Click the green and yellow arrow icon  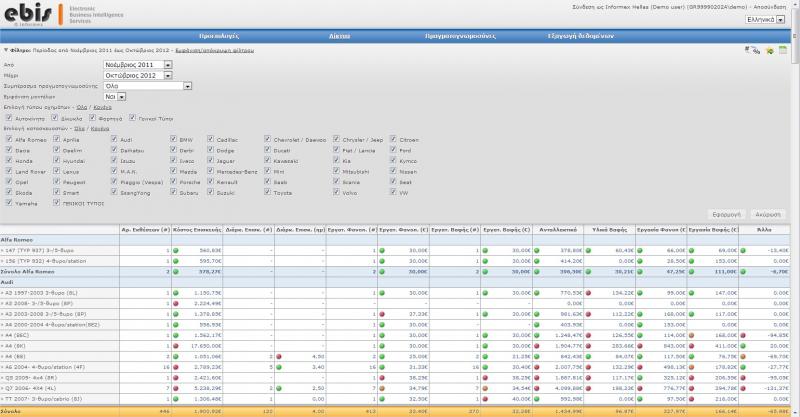(770, 51)
